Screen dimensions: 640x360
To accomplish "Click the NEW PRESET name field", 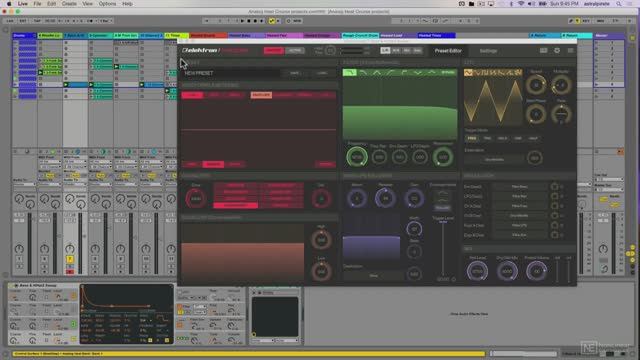I will [231, 73].
